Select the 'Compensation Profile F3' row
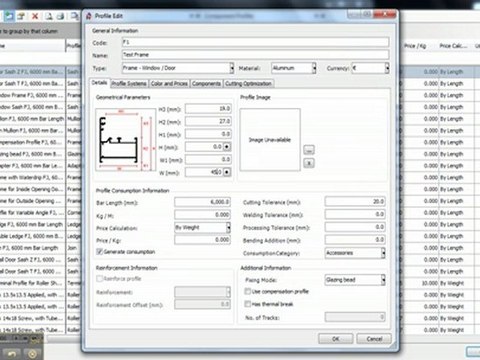 coord(40,142)
